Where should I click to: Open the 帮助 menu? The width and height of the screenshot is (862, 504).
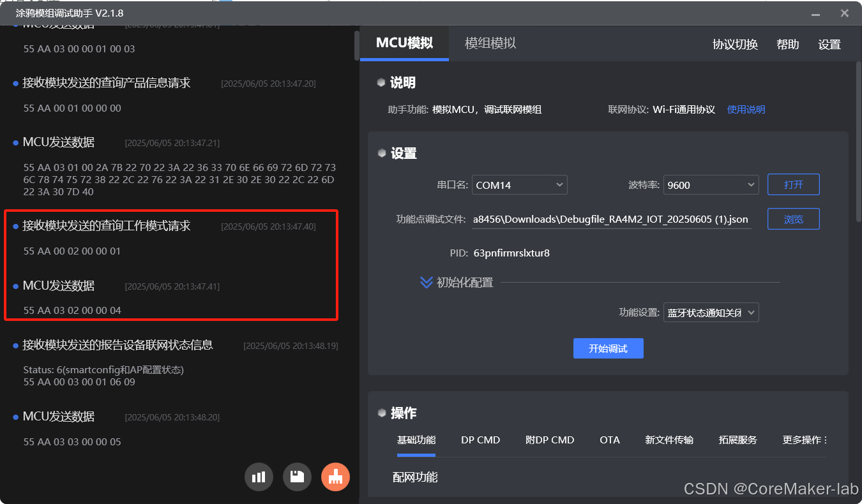pyautogui.click(x=787, y=44)
